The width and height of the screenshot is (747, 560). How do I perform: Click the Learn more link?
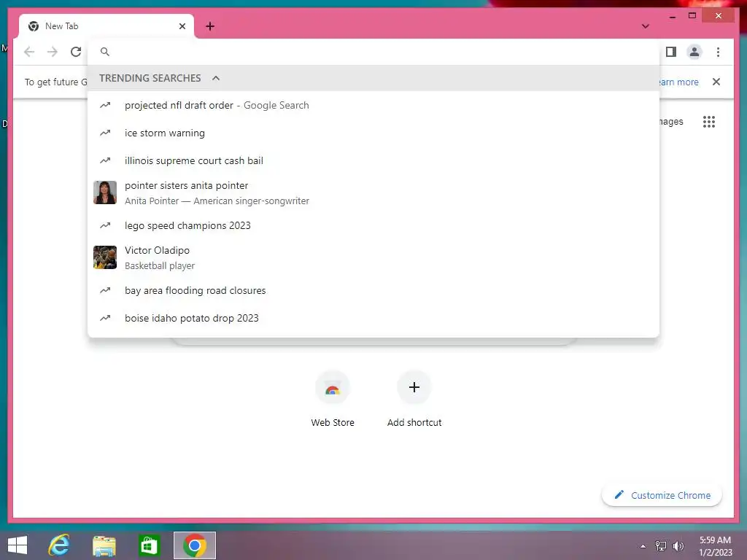pyautogui.click(x=678, y=82)
